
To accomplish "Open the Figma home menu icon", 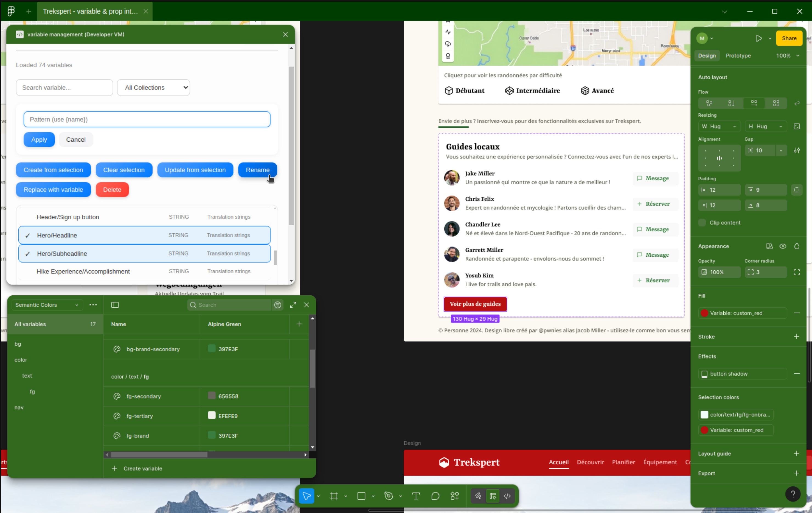I will coord(11,11).
